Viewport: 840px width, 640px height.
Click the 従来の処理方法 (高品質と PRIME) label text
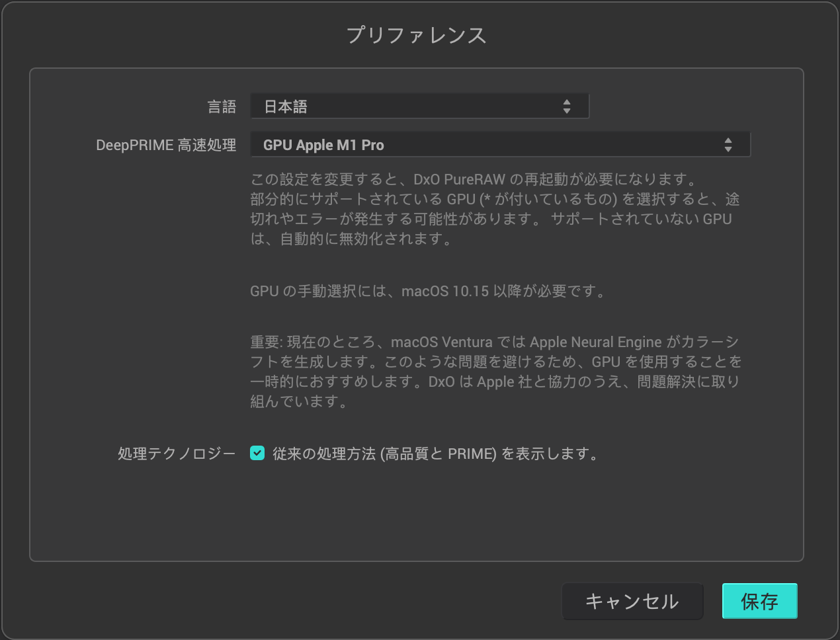436,454
